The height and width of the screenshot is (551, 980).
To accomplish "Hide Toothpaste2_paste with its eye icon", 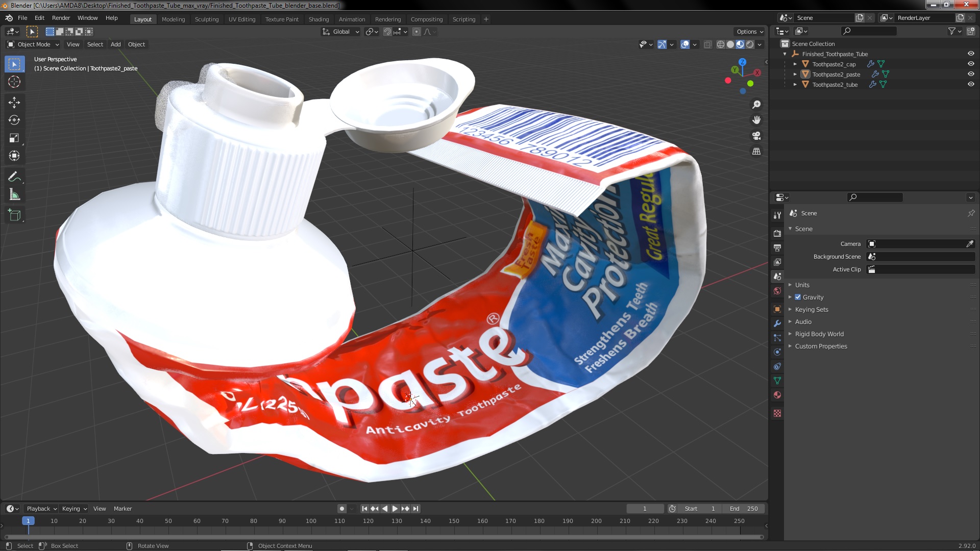I will pyautogui.click(x=971, y=74).
